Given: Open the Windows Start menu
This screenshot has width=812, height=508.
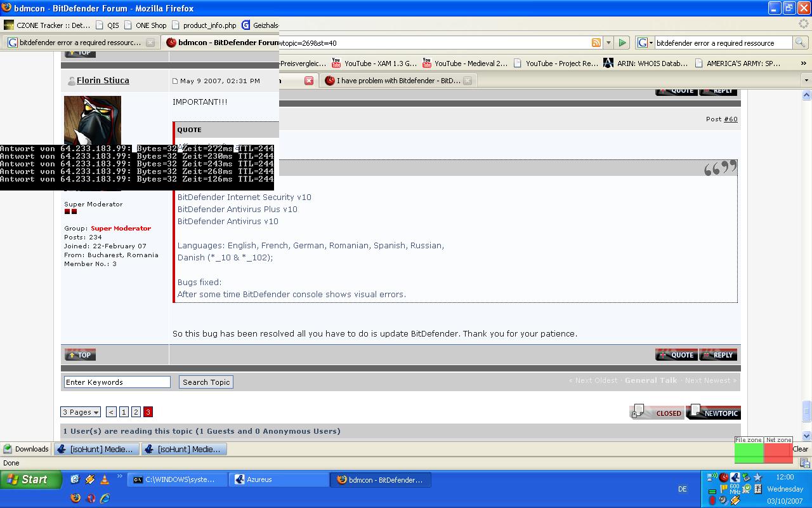Looking at the screenshot, I should (31, 479).
